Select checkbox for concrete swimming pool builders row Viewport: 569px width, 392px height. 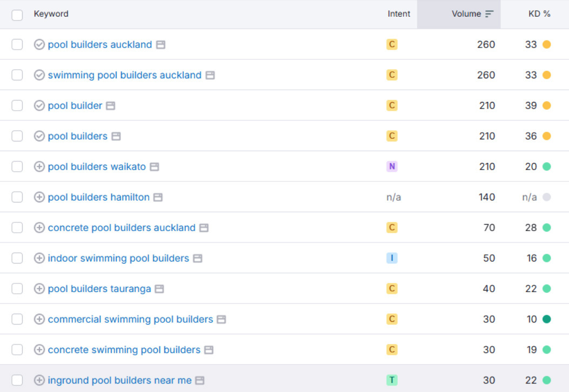pyautogui.click(x=17, y=350)
